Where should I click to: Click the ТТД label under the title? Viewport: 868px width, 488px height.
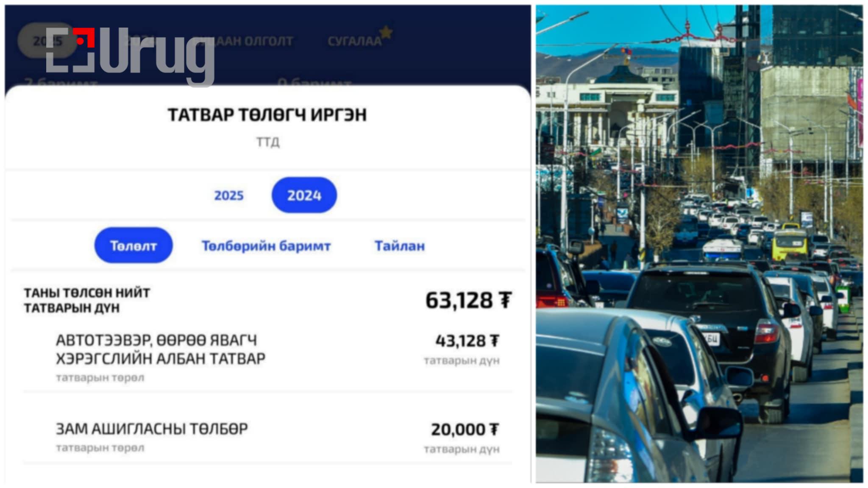point(268,142)
